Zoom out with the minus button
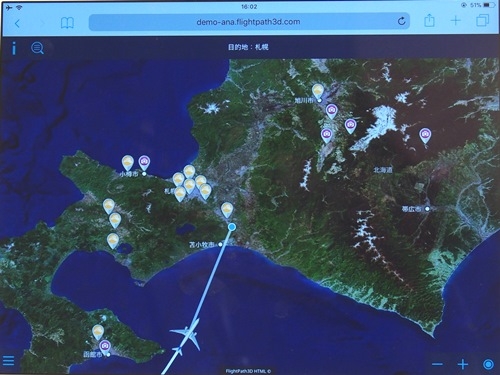Viewport: 500px width, 375px height. pyautogui.click(x=438, y=364)
